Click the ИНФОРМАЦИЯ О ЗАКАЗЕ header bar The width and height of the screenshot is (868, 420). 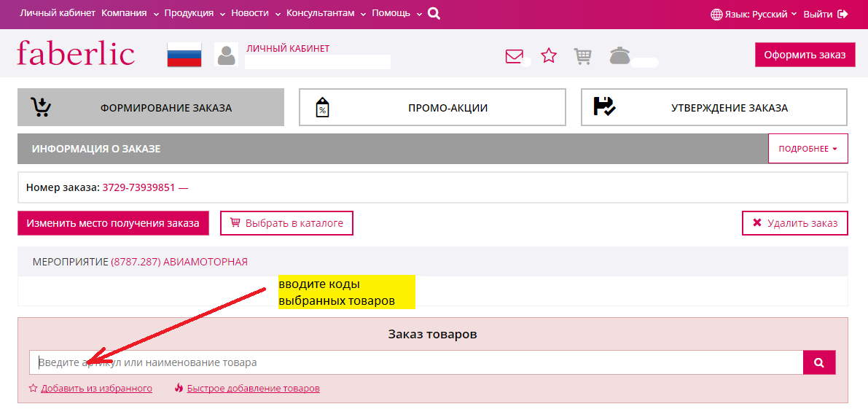click(393, 149)
